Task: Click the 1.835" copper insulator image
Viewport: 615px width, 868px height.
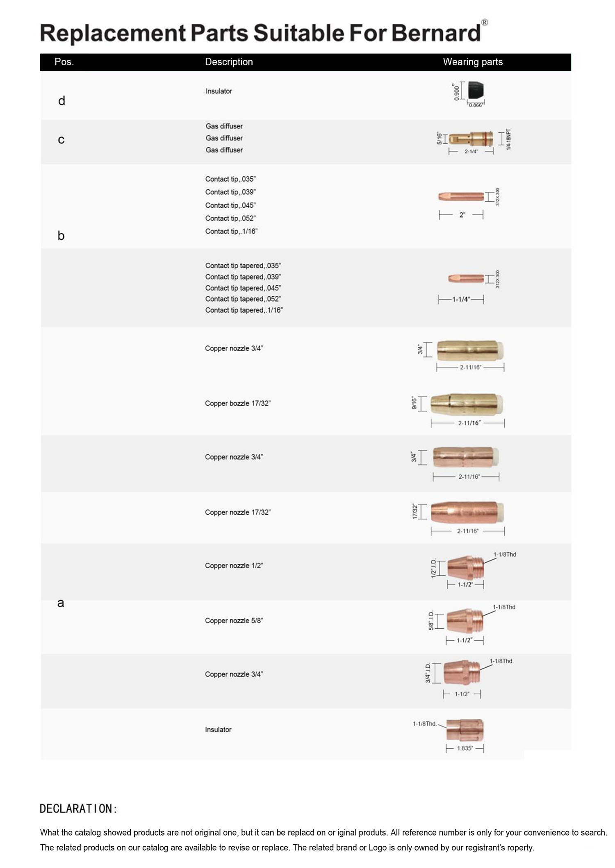Action: pyautogui.click(x=465, y=729)
